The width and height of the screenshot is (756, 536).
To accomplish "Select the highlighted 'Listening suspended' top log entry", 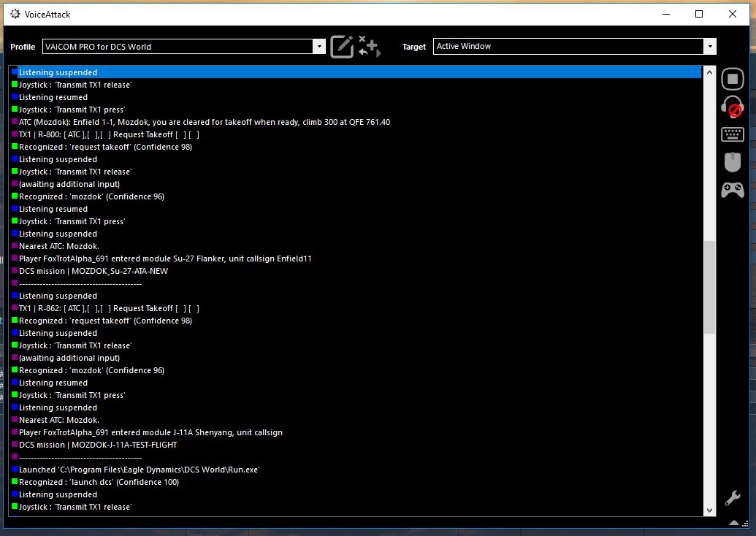I will [x=356, y=72].
